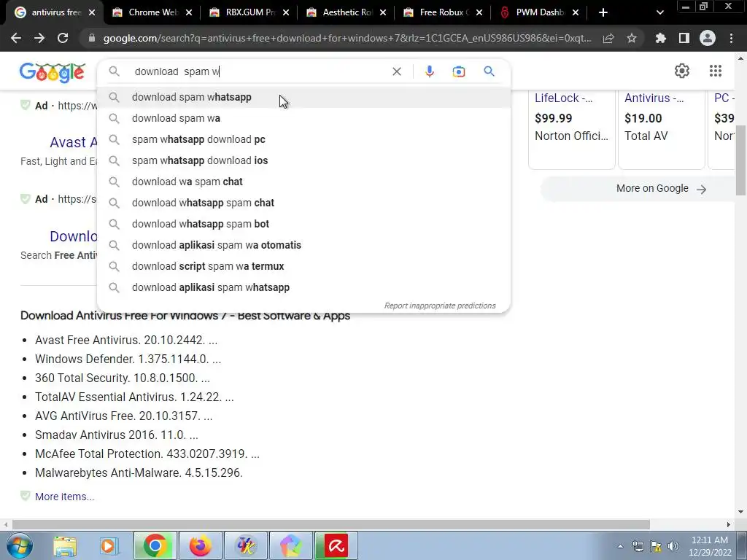Open the Antivirus $19.00 Total AV card
Screen dimensions: 747x560
click(x=661, y=128)
